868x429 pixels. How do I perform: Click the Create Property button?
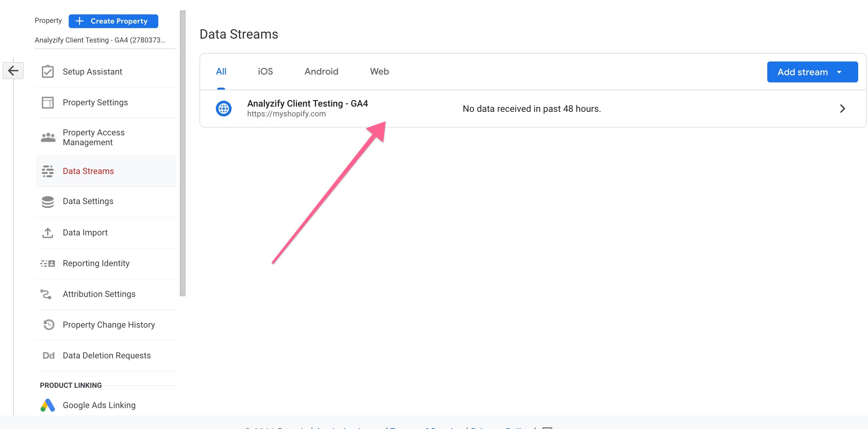(x=113, y=21)
